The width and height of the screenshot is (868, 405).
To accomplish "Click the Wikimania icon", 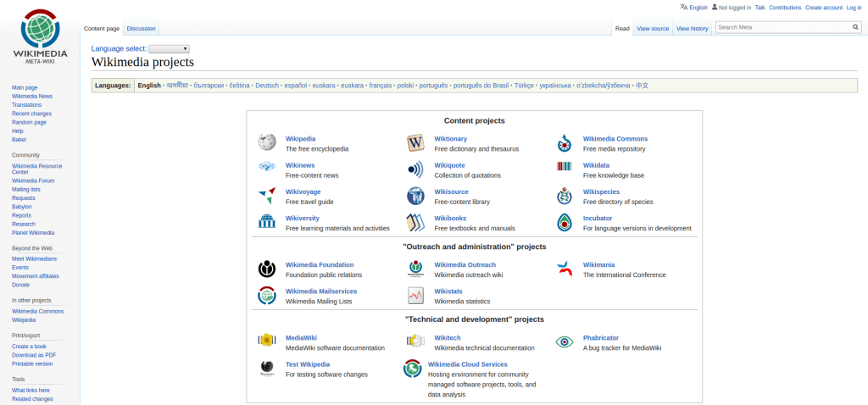I will click(x=564, y=269).
